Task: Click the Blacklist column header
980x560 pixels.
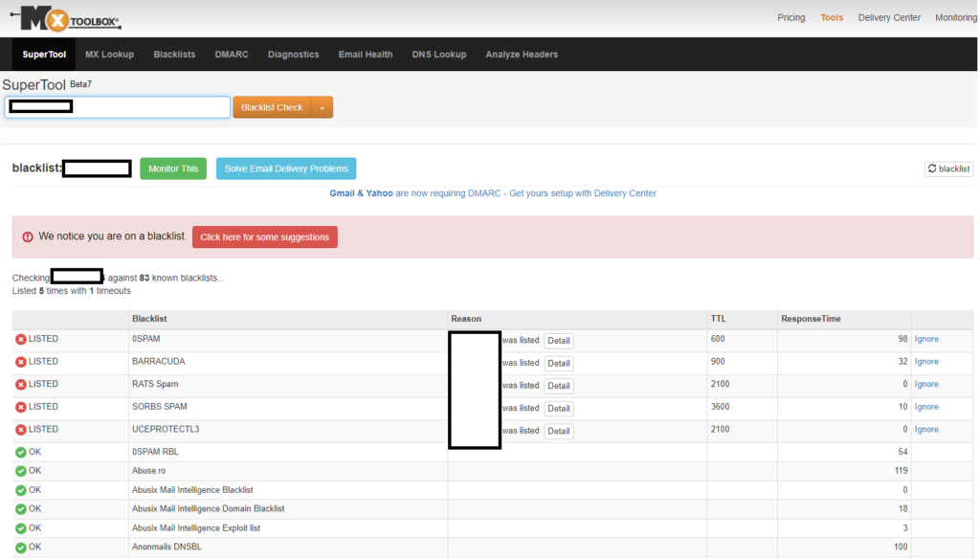Action: (x=149, y=319)
